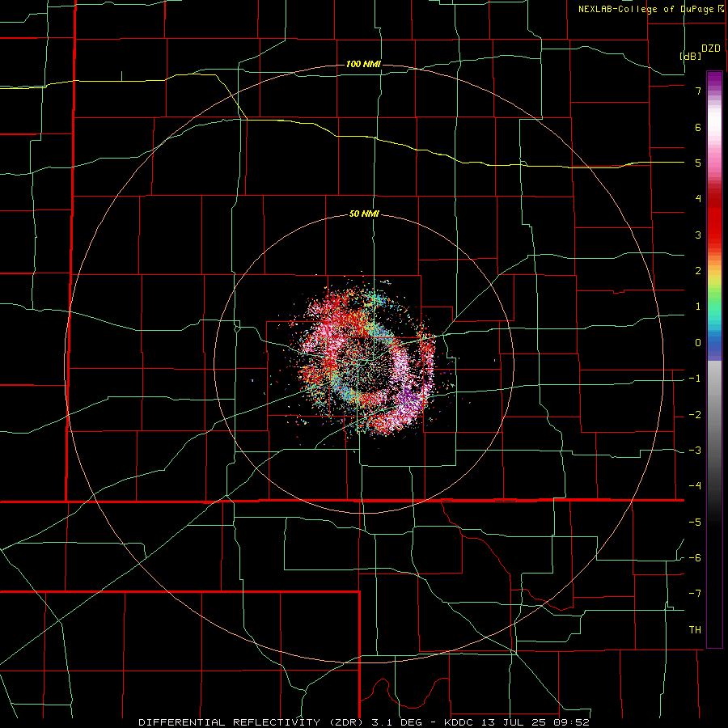728x728 pixels.
Task: Click the 2 value on the color scale
Action: pos(698,271)
